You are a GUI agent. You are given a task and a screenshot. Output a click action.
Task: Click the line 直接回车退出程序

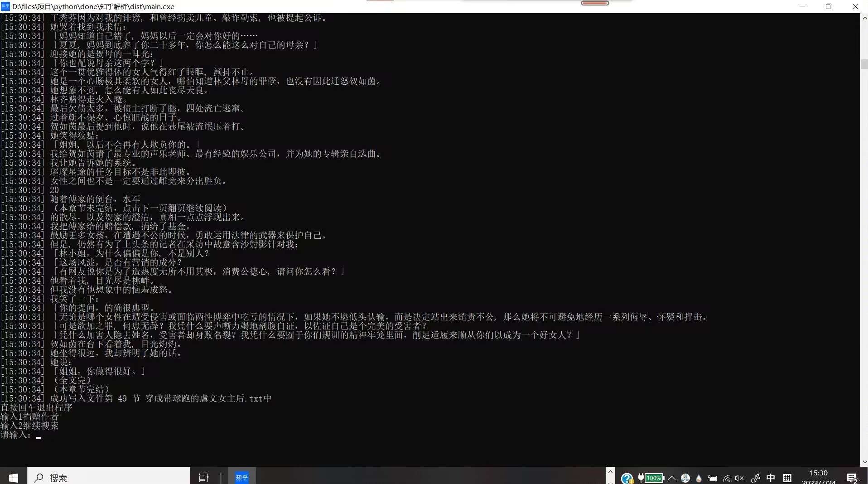[x=36, y=407]
